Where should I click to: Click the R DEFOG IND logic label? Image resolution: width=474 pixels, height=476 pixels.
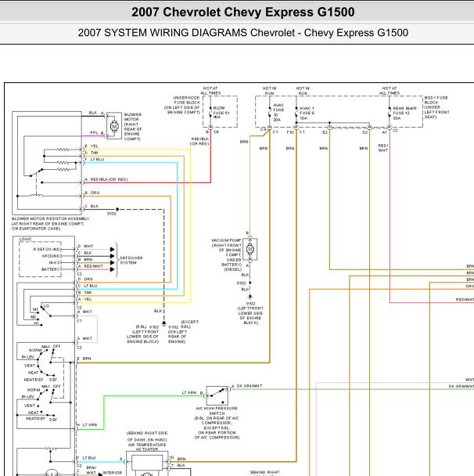(x=47, y=249)
